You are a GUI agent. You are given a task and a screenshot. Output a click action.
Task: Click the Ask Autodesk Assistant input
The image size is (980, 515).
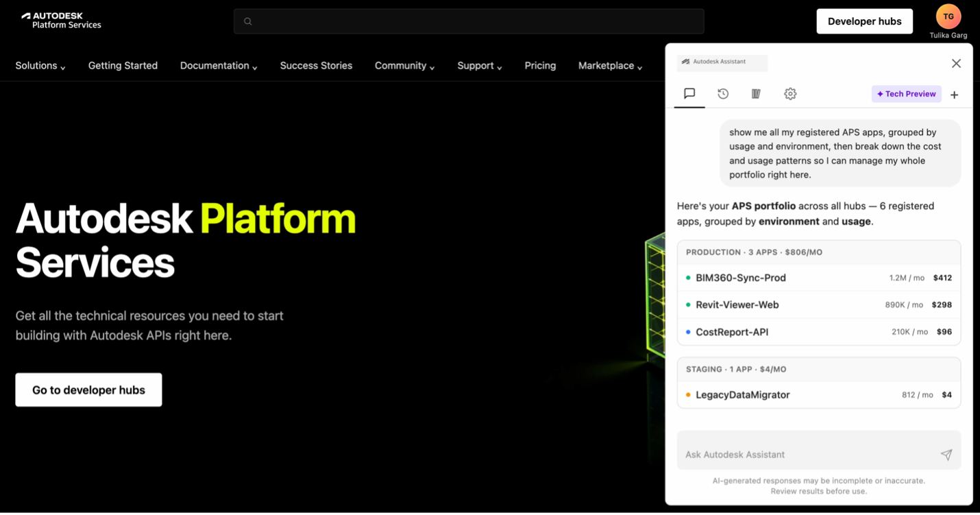[819, 451]
